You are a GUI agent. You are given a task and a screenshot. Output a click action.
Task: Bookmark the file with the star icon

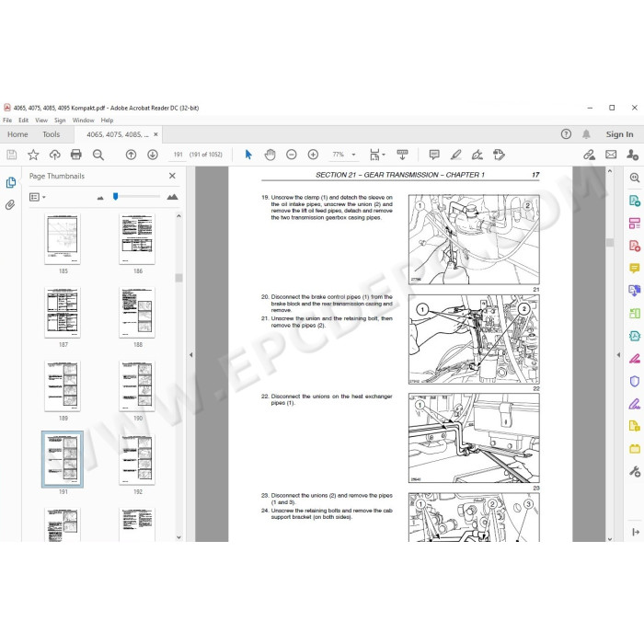[33, 155]
